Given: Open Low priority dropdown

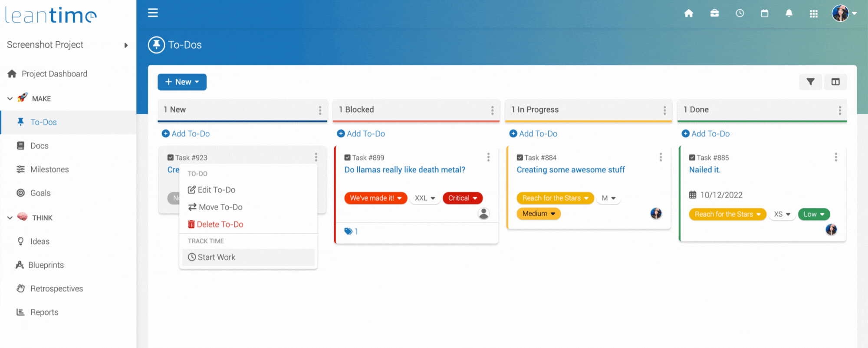Looking at the screenshot, I should pos(814,214).
